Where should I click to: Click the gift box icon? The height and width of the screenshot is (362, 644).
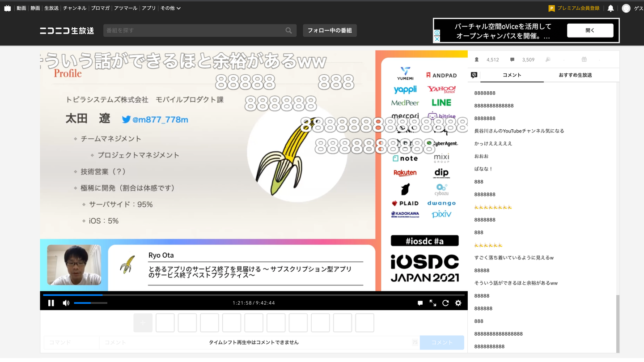click(x=584, y=60)
